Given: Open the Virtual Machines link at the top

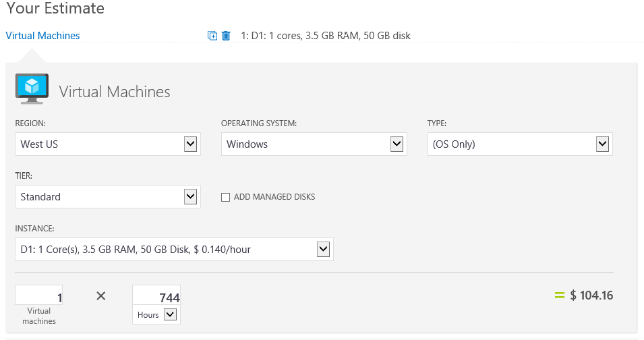Looking at the screenshot, I should [42, 36].
